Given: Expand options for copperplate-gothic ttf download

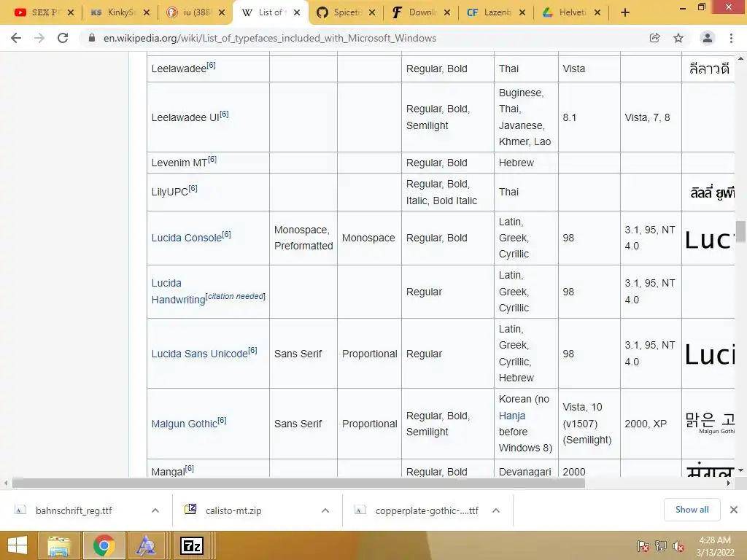Looking at the screenshot, I should pyautogui.click(x=495, y=510).
